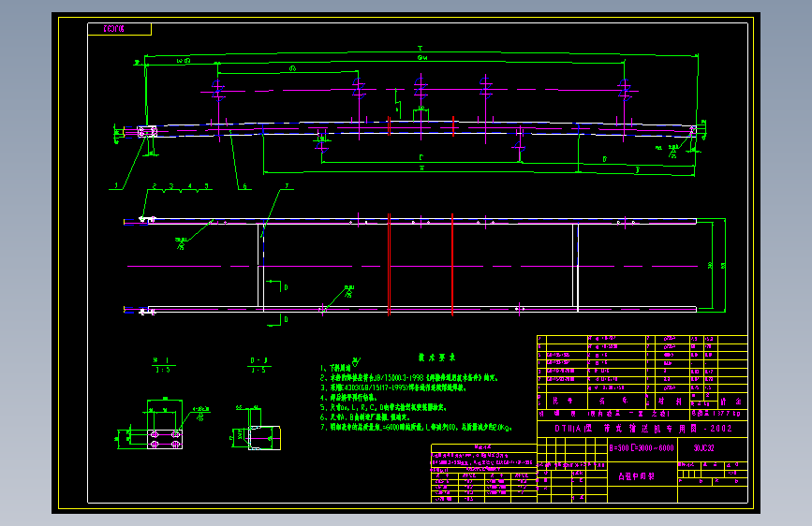812x526 pixels.
Task: Click title text DTII(A) ... 2002 in title block
Action: click(x=642, y=429)
